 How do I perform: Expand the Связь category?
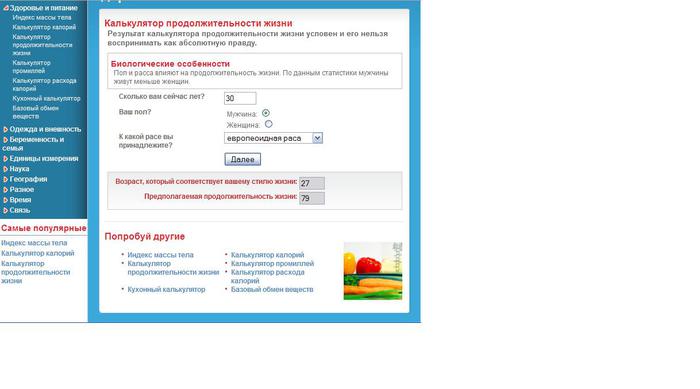click(x=17, y=210)
